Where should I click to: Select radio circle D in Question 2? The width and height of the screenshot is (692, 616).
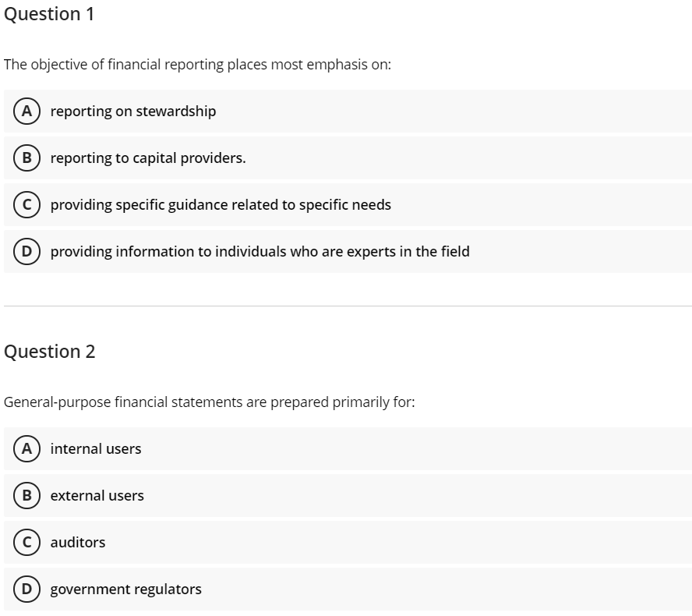pos(26,589)
